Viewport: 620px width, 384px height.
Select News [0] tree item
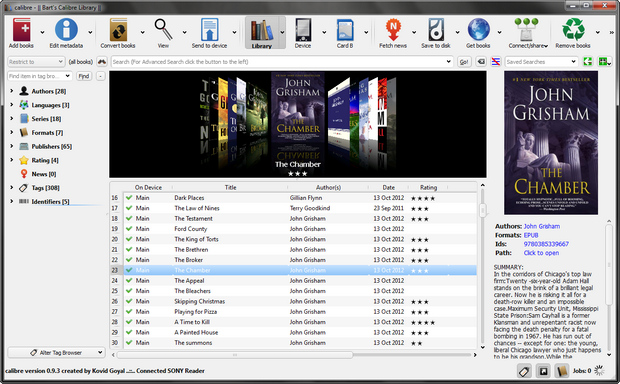click(x=43, y=174)
